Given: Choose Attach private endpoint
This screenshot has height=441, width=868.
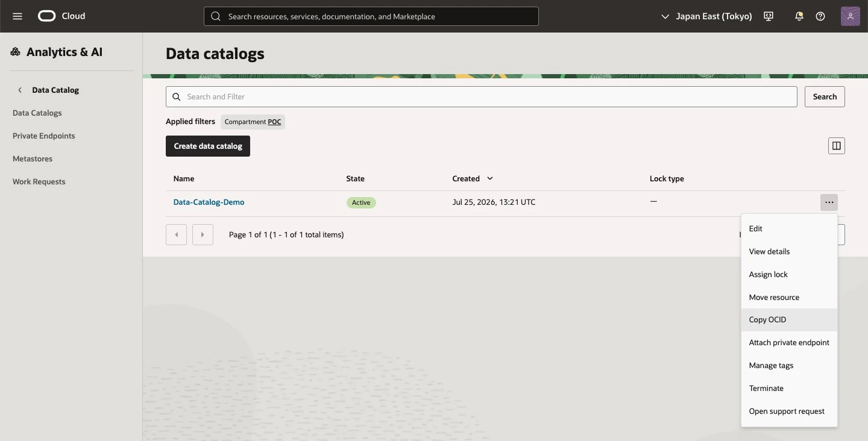Looking at the screenshot, I should click(789, 343).
